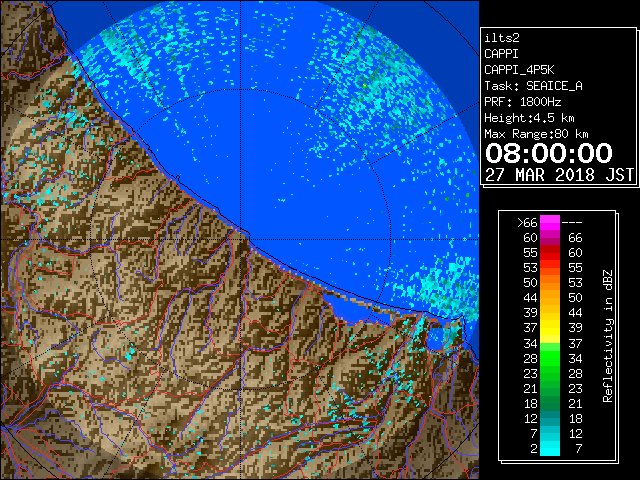Click the orange 50–53 dBZ legend swatch

point(550,283)
